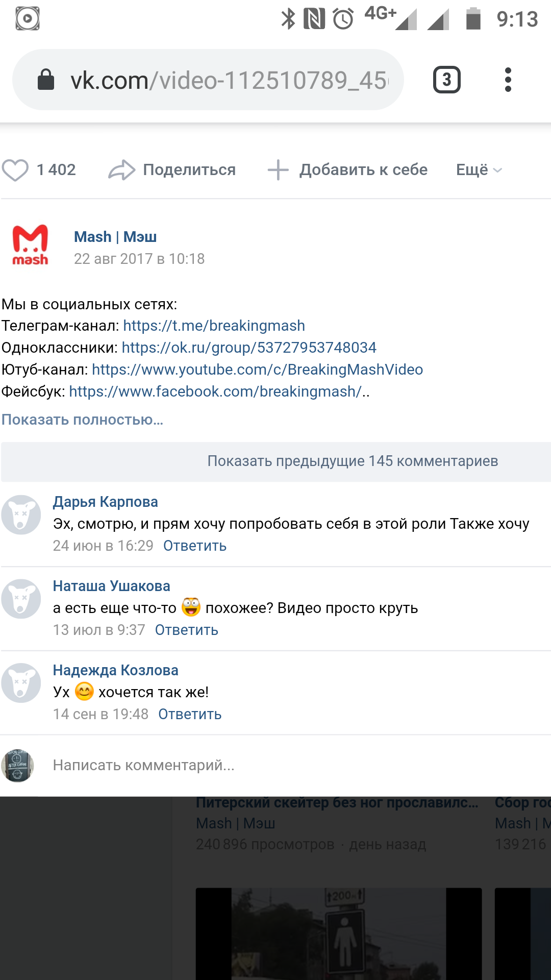Expand the "Ещё" dropdown menu
This screenshot has width=551, height=980.
[x=479, y=170]
